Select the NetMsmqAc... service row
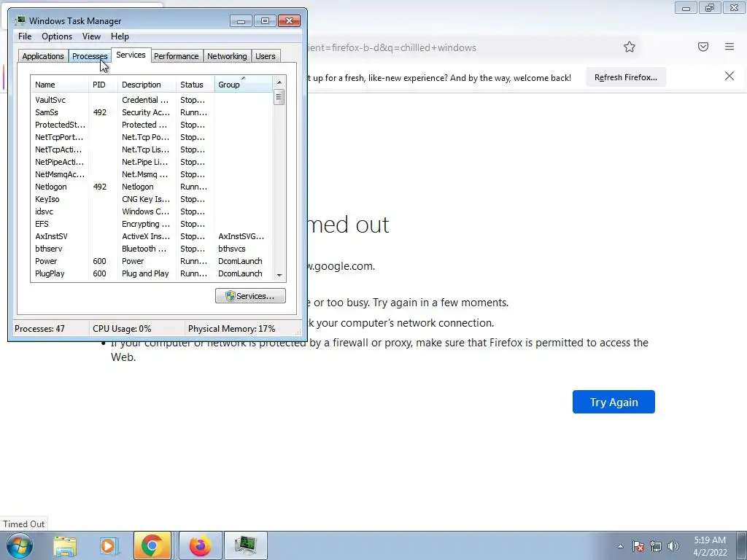This screenshot has height=560, width=747. (152, 174)
